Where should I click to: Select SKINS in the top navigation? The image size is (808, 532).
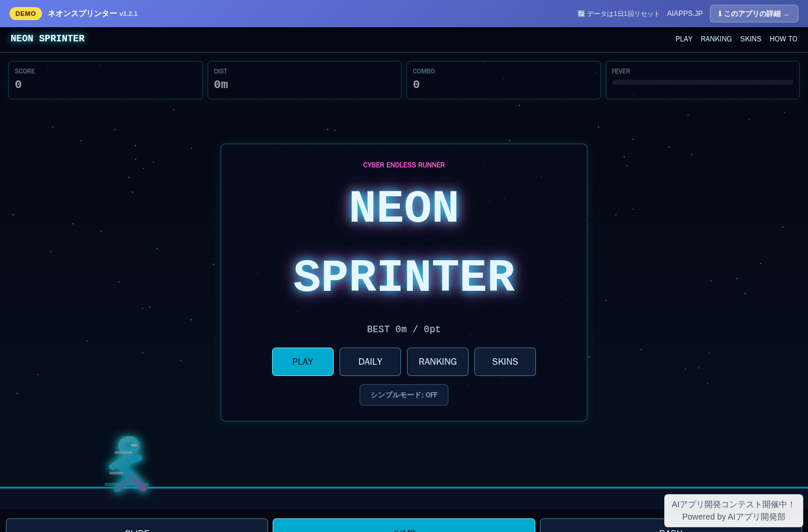[x=751, y=39]
